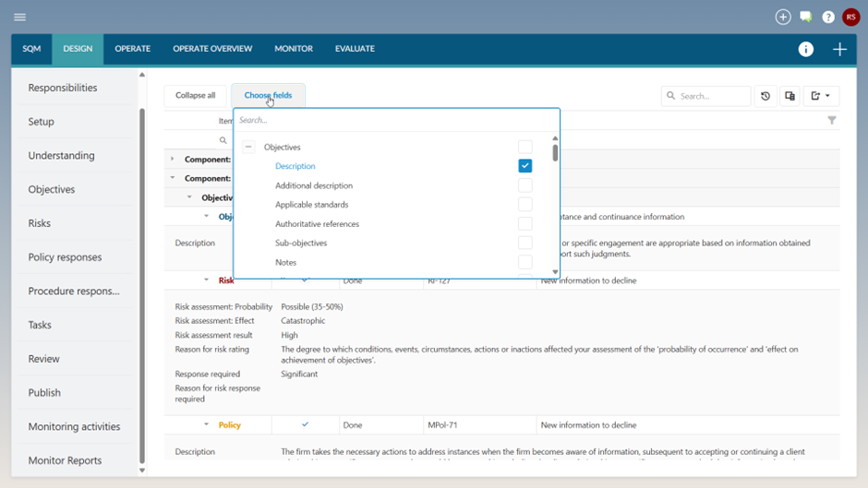Click the filter funnel icon
The width and height of the screenshot is (868, 488).
tap(832, 120)
